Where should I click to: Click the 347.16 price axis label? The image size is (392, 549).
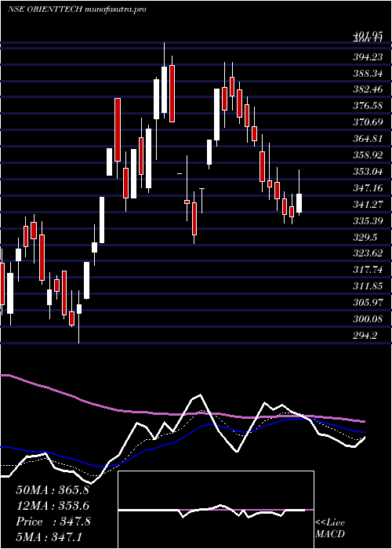click(x=368, y=188)
